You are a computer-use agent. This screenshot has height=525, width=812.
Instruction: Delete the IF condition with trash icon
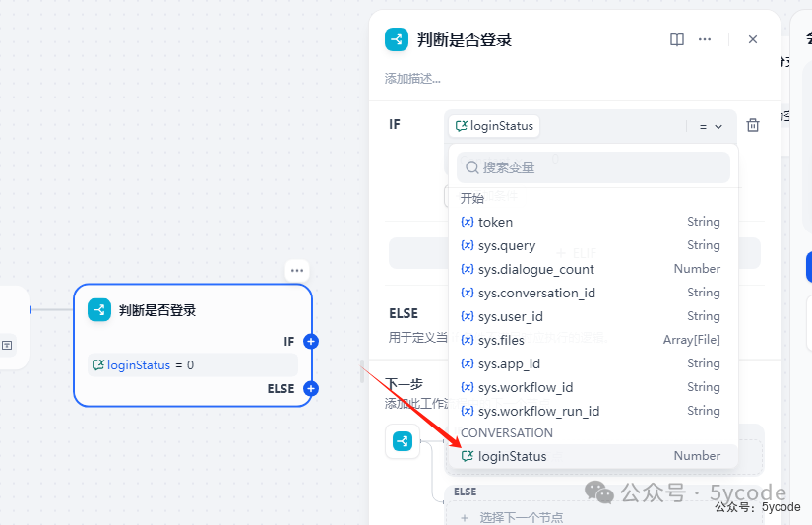pyautogui.click(x=752, y=125)
